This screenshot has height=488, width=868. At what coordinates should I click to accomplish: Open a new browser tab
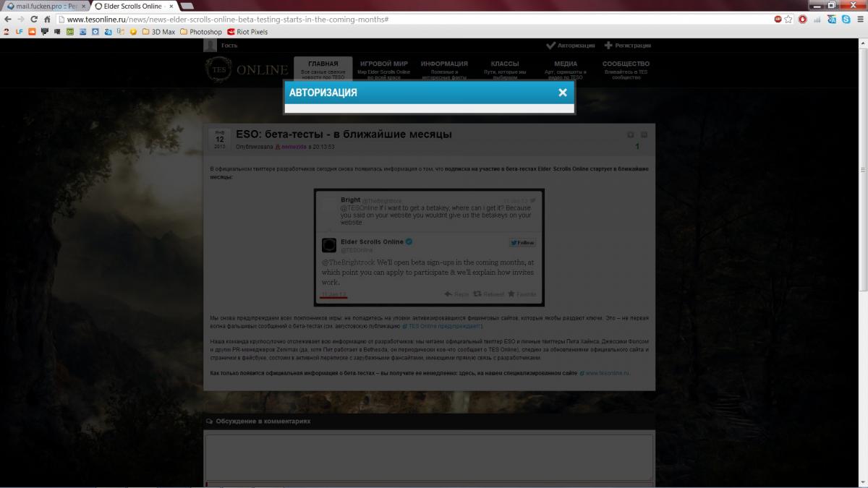[x=187, y=6]
